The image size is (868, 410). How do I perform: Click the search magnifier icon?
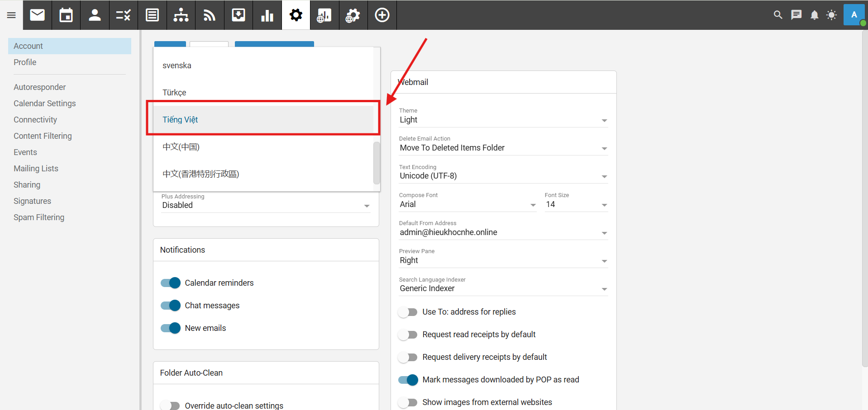778,15
